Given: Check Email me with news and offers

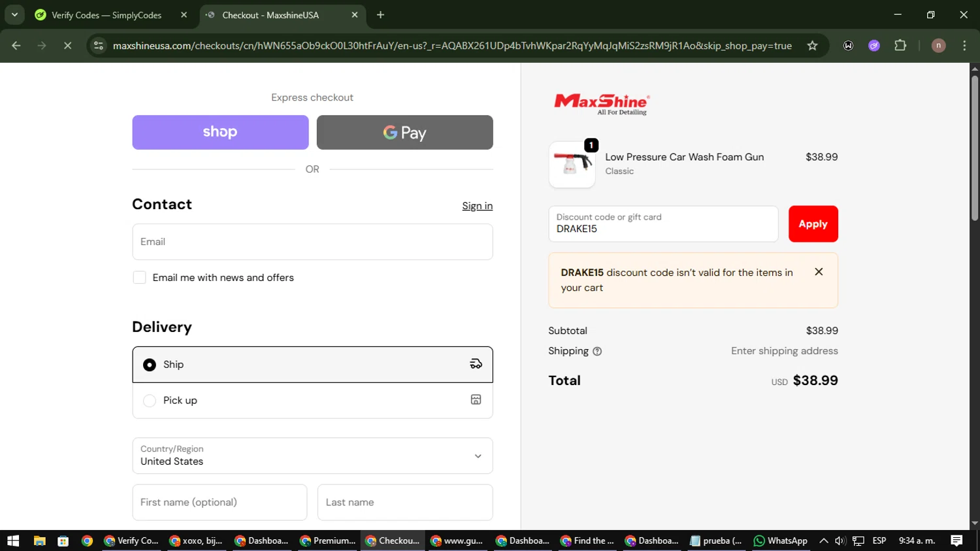Looking at the screenshot, I should (x=139, y=277).
